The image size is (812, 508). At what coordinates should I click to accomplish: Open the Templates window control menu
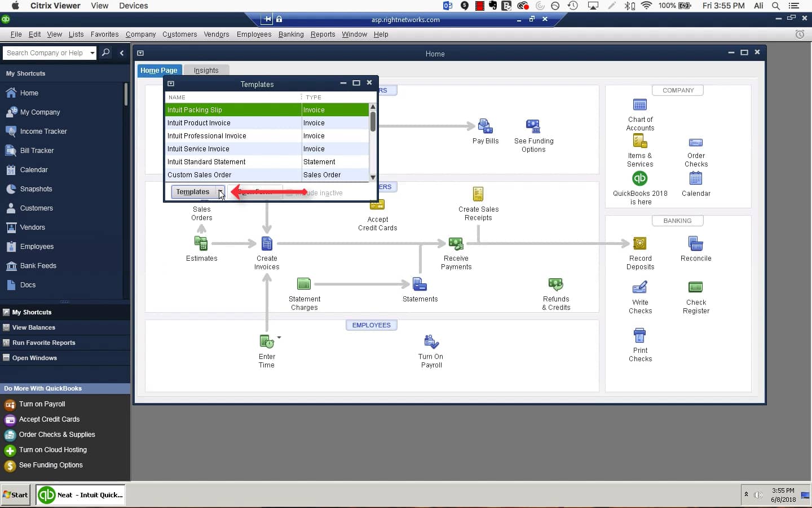[x=171, y=84]
